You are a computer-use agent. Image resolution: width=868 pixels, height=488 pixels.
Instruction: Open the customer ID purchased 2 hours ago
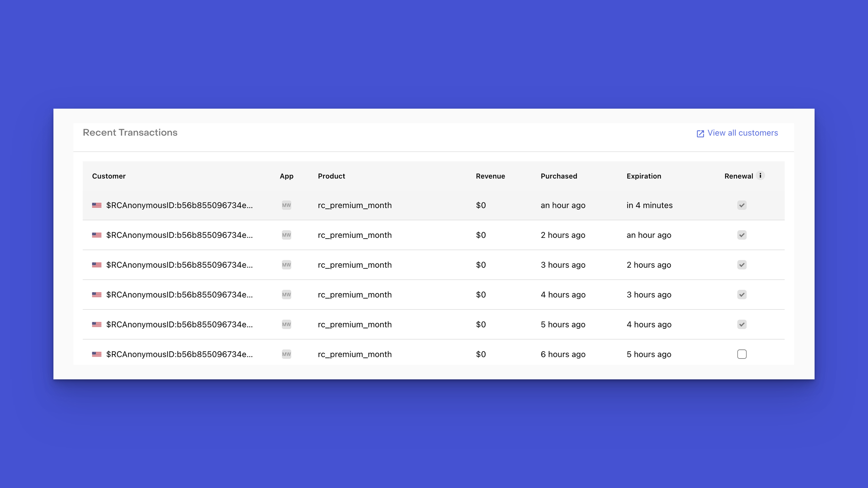pyautogui.click(x=179, y=235)
